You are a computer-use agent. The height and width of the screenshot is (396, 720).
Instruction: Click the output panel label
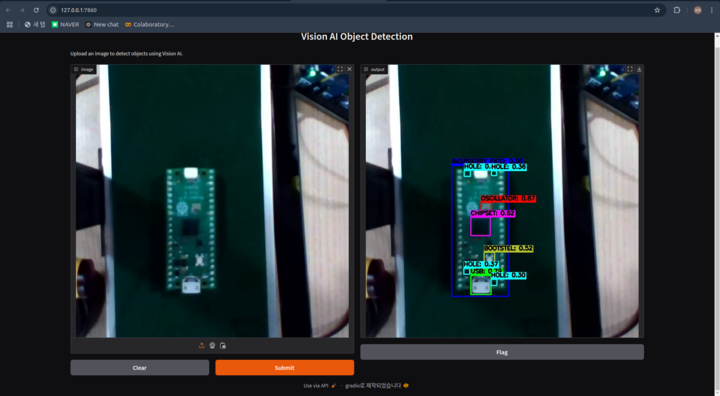(374, 69)
